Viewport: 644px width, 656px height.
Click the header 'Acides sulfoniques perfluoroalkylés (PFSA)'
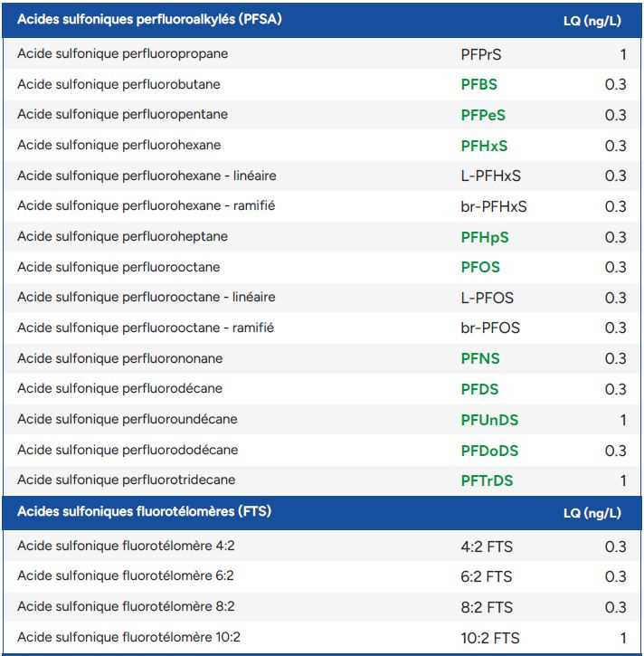point(149,19)
